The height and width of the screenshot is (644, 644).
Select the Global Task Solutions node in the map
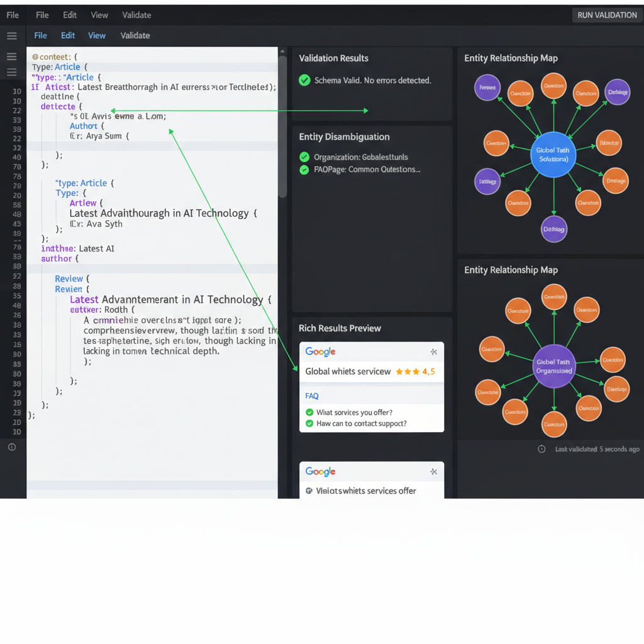[553, 153]
